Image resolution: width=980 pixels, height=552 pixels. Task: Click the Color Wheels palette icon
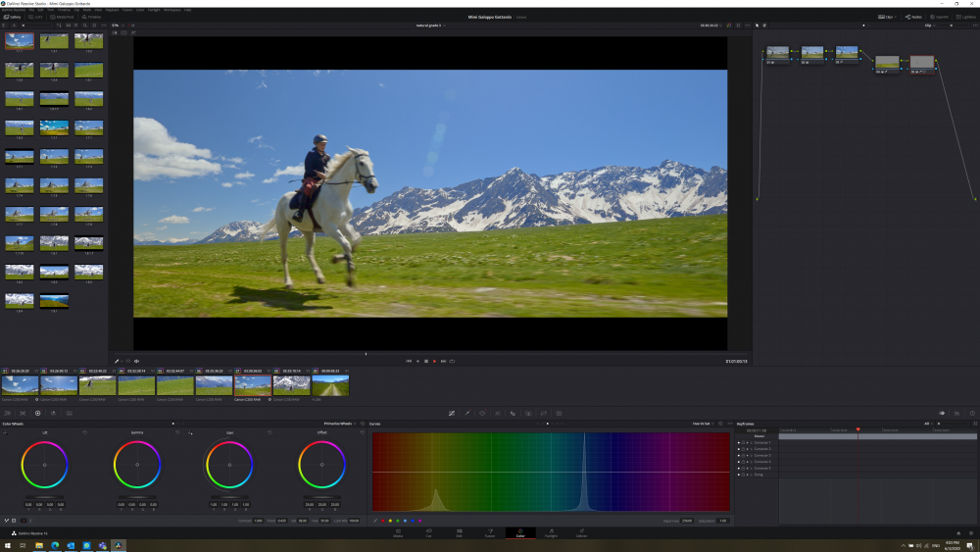[38, 413]
